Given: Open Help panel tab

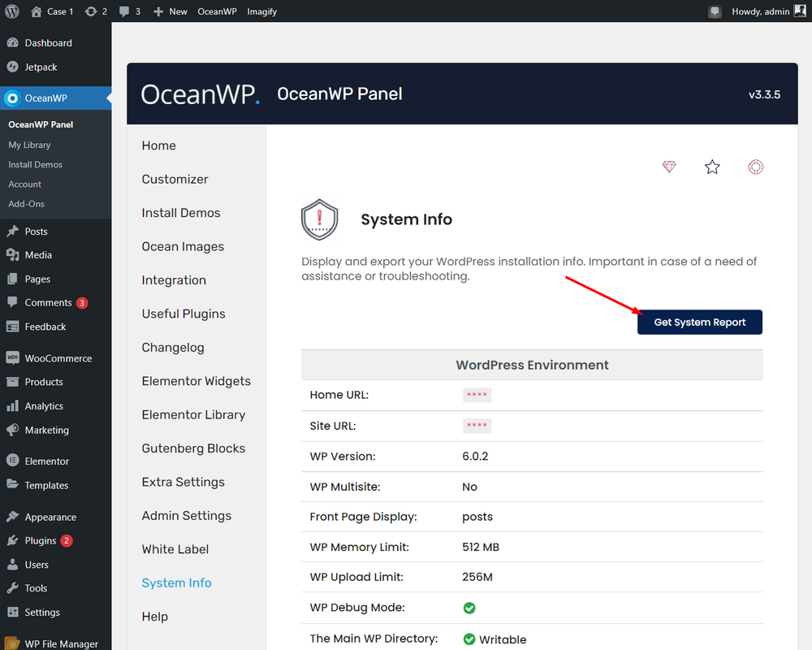Looking at the screenshot, I should click(x=154, y=617).
